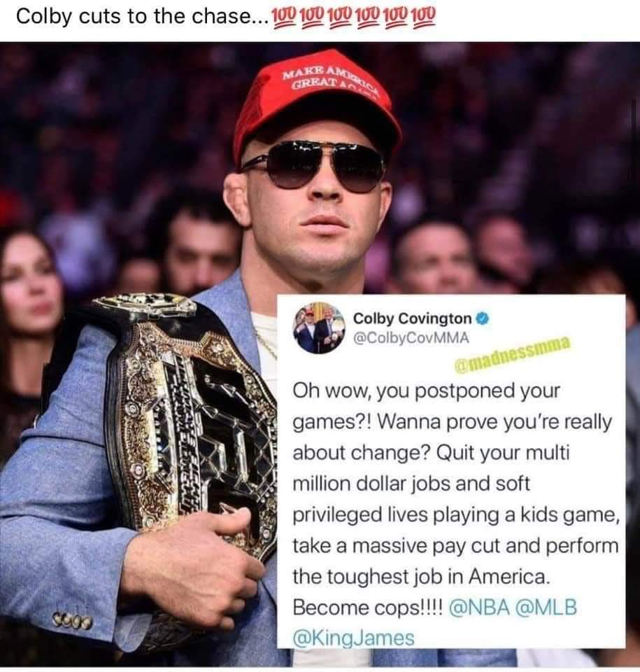Viewport: 640px width, 672px height.
Task: Open the @NBA mention
Action: pos(479,608)
